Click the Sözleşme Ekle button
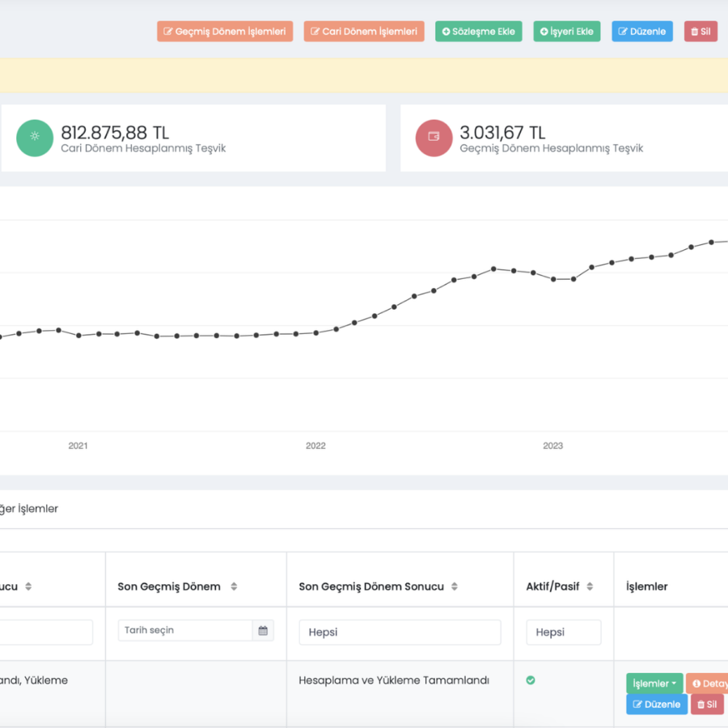The width and height of the screenshot is (728, 728). (479, 32)
